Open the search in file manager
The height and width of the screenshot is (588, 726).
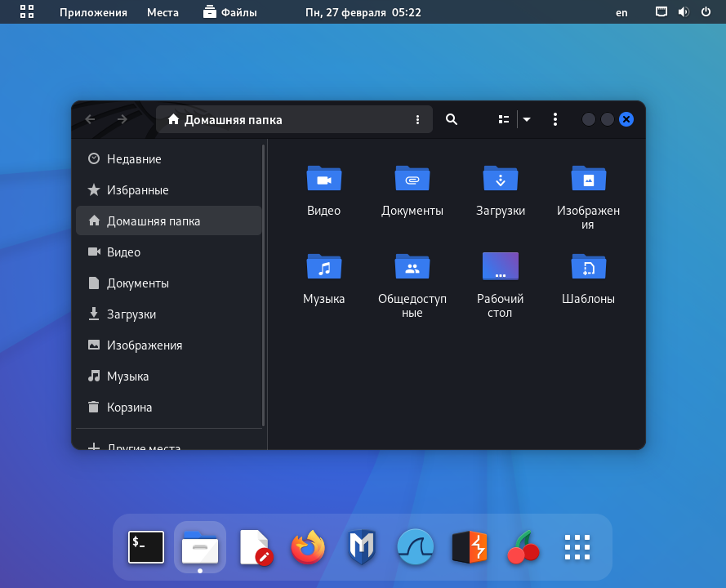(x=452, y=119)
